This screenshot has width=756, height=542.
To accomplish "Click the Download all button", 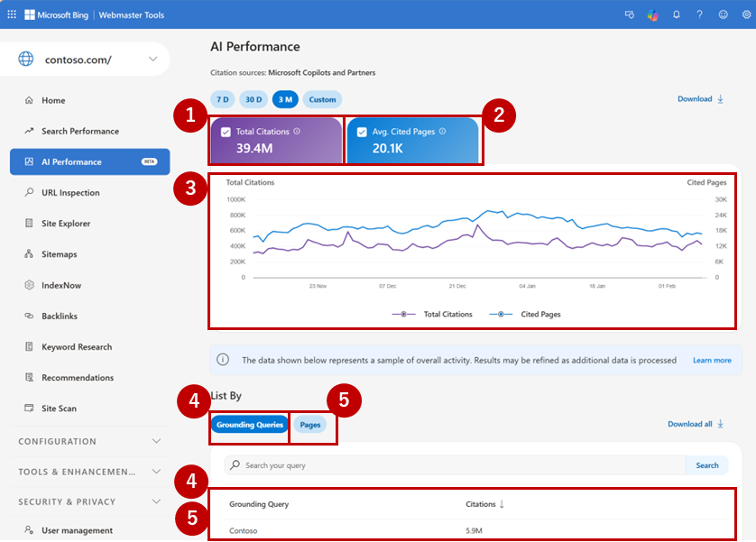I will click(696, 424).
